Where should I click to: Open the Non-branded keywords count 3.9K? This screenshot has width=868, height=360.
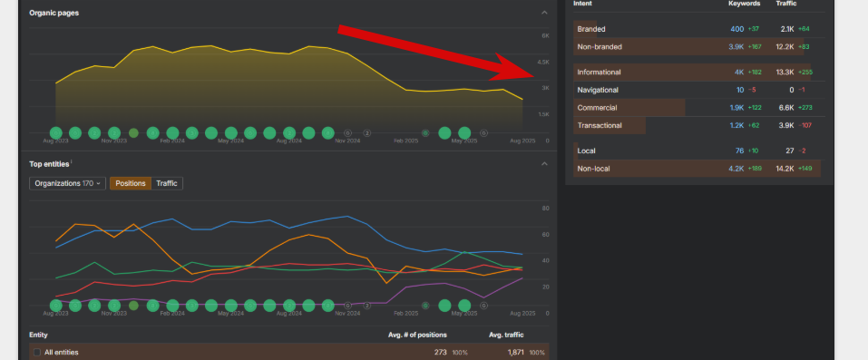click(736, 46)
